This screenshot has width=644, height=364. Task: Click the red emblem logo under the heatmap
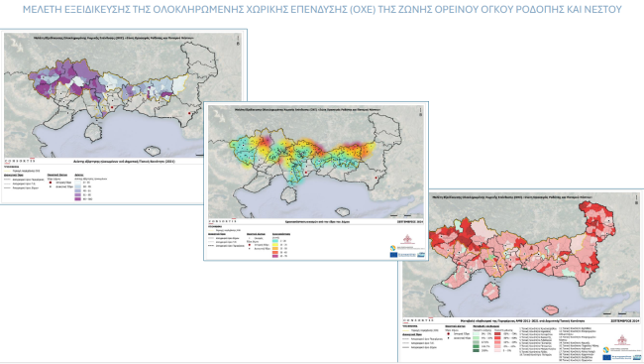[407, 239]
